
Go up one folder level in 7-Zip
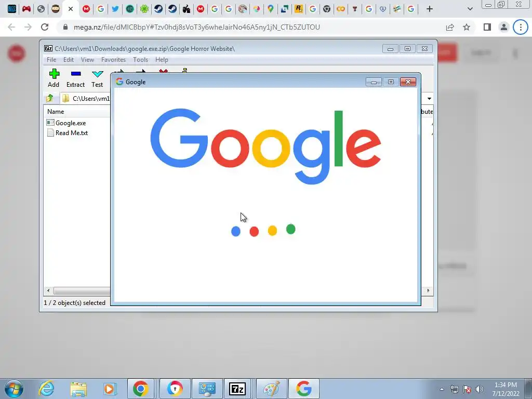(x=50, y=98)
